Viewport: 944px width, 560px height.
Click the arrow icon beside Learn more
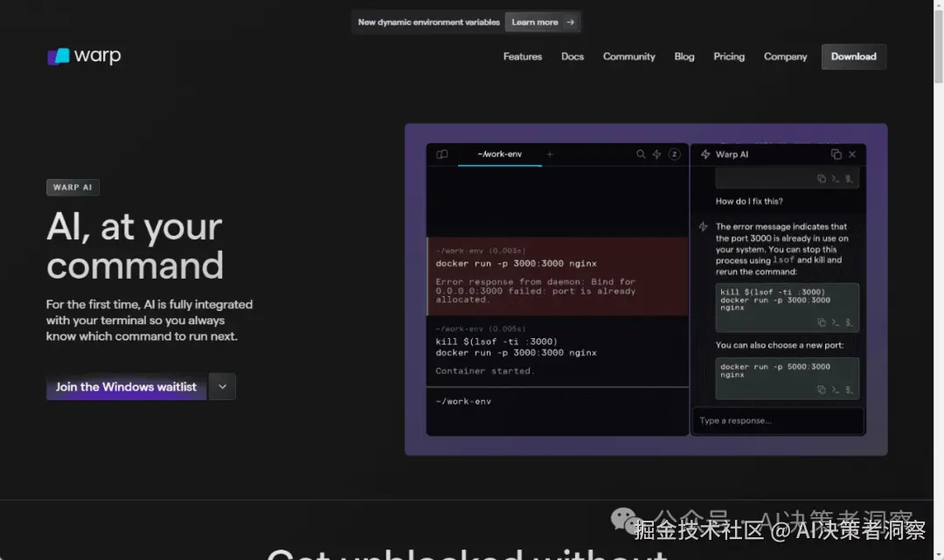tap(570, 22)
